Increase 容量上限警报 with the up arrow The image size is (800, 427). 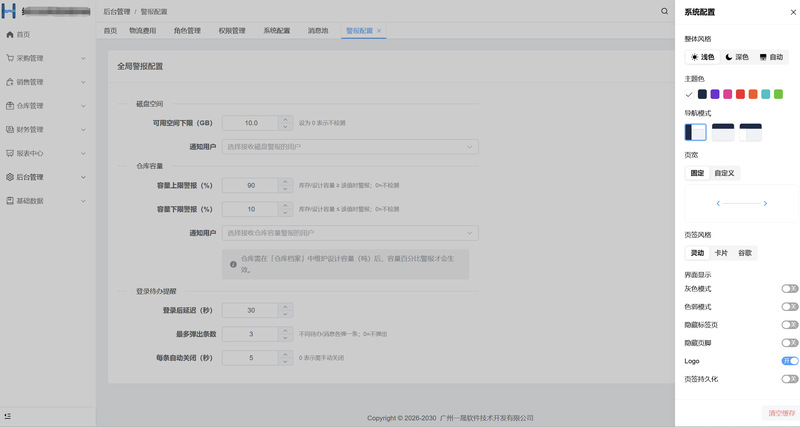[285, 182]
